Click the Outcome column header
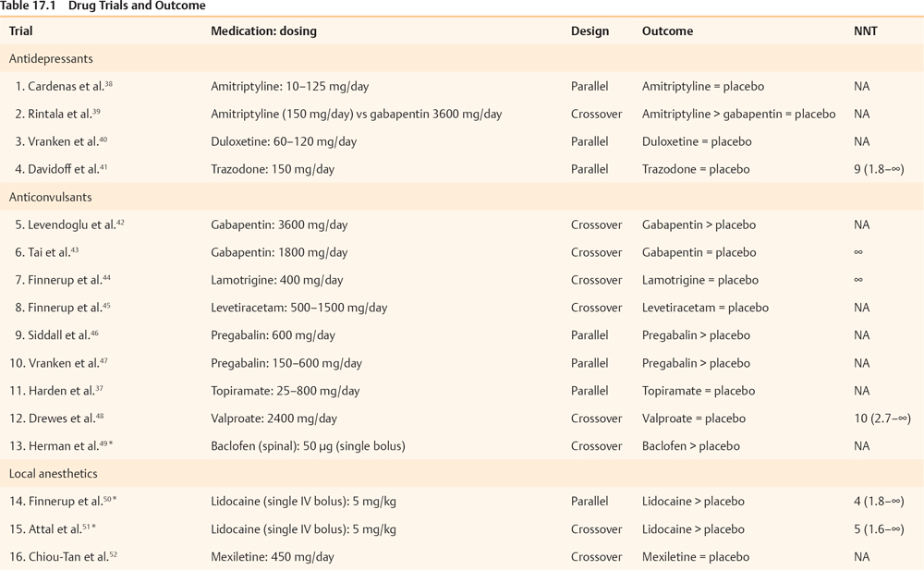This screenshot has width=924, height=570. pos(667,31)
